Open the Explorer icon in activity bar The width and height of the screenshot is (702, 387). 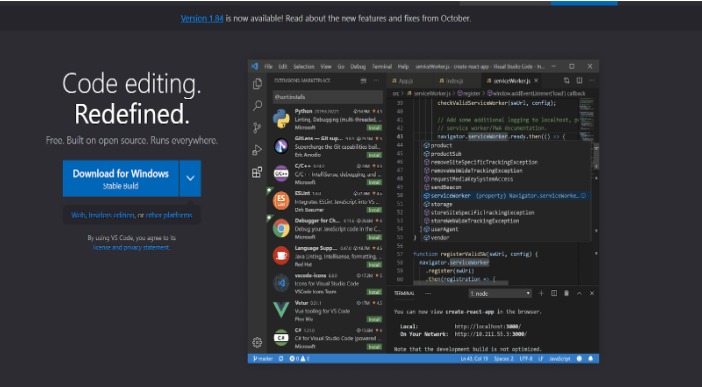pyautogui.click(x=257, y=84)
